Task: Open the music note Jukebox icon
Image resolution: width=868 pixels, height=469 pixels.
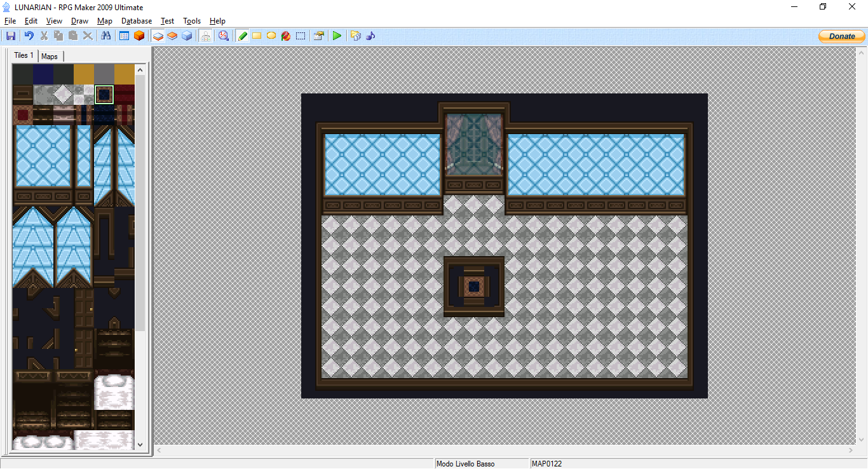Action: coord(370,36)
